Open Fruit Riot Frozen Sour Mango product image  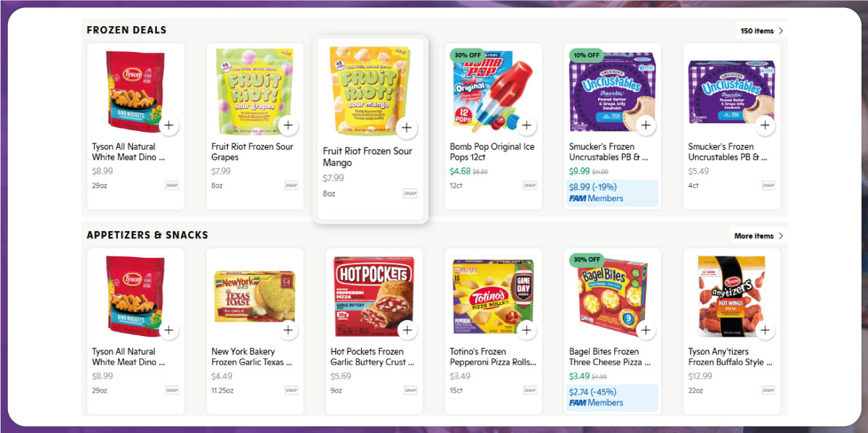(x=370, y=88)
